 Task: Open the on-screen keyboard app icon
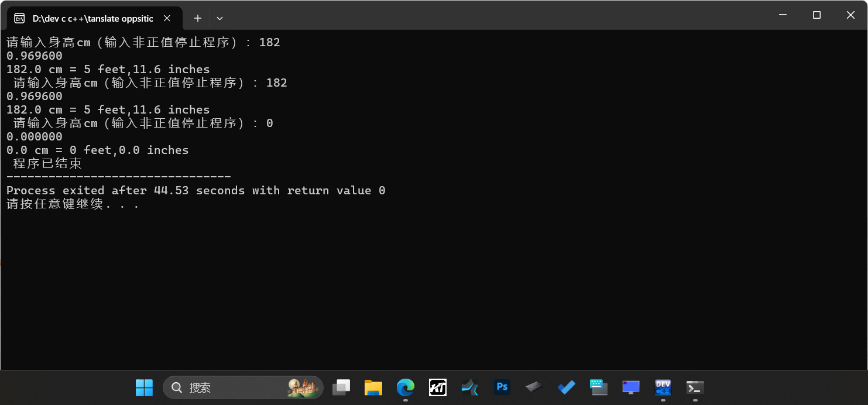click(x=598, y=387)
